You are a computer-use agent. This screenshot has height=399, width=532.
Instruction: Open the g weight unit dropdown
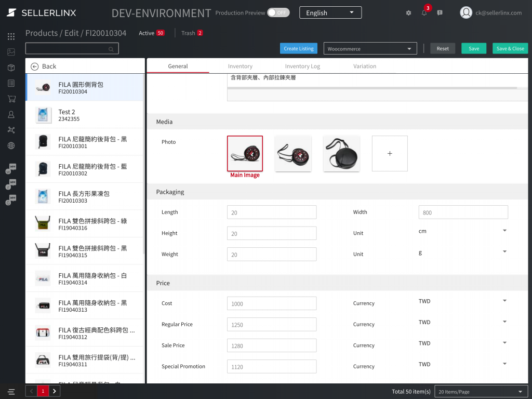click(463, 252)
